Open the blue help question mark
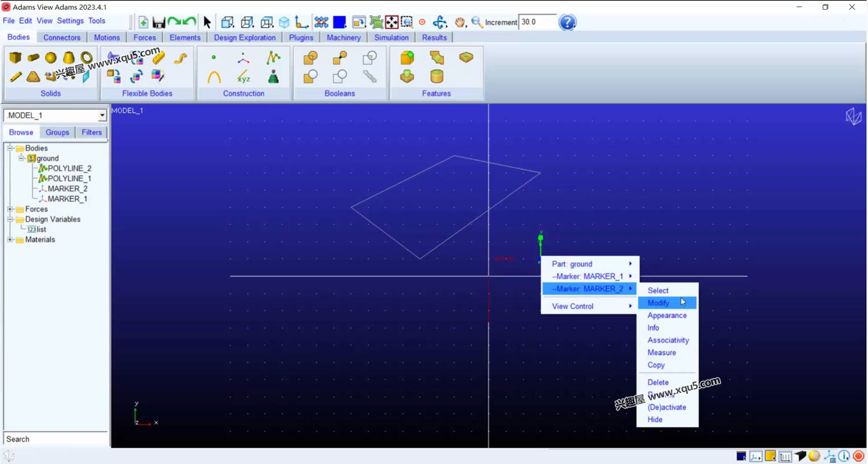This screenshot has height=464, width=868. pos(567,23)
